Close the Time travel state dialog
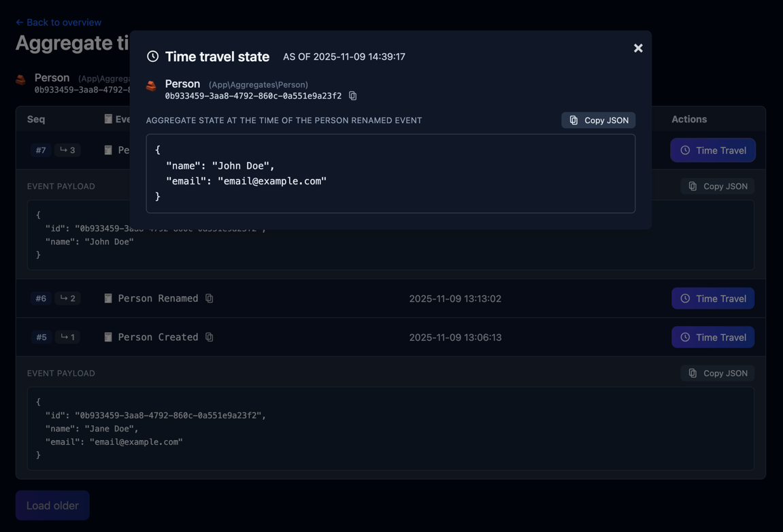This screenshot has width=783, height=532. [637, 48]
